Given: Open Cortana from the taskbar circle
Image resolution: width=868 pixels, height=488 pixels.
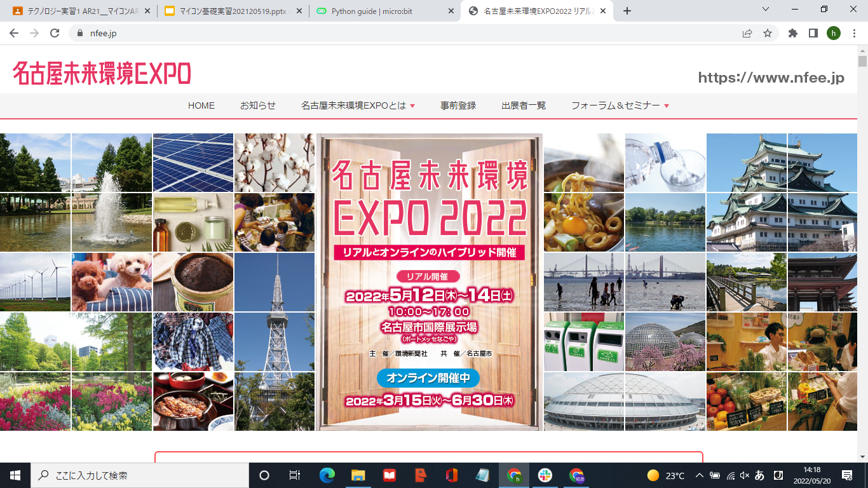Looking at the screenshot, I should [x=264, y=475].
